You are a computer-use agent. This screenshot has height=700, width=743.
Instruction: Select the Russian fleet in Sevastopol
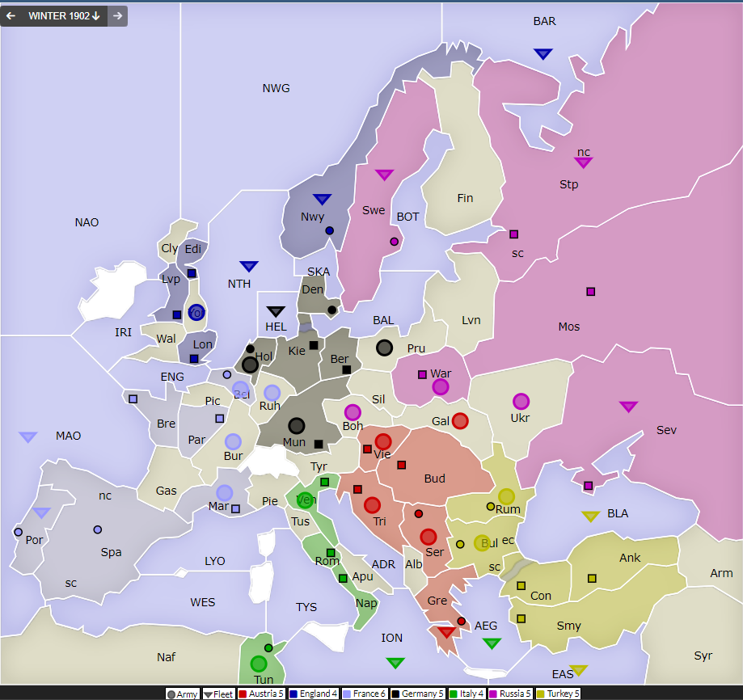coord(628,407)
